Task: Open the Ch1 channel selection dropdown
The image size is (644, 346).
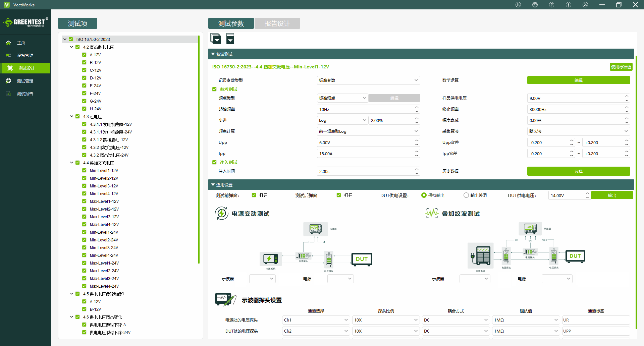Action: pos(316,320)
